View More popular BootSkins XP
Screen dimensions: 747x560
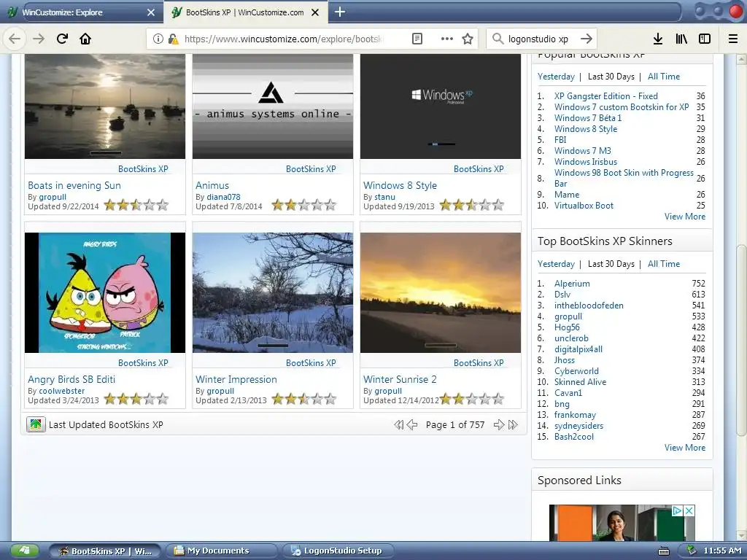point(684,217)
